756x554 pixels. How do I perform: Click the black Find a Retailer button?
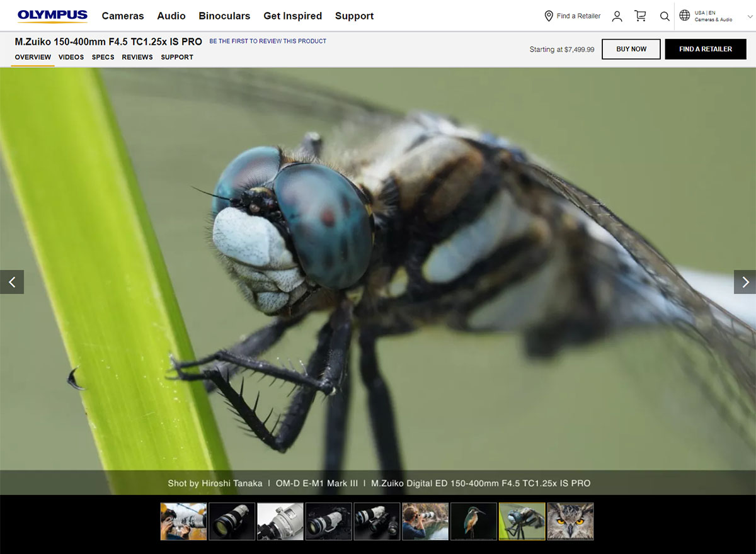(x=706, y=49)
